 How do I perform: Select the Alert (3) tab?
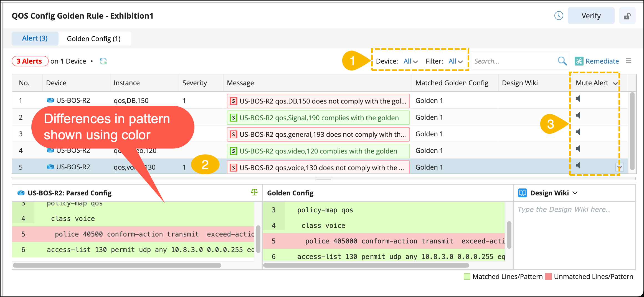coord(35,38)
